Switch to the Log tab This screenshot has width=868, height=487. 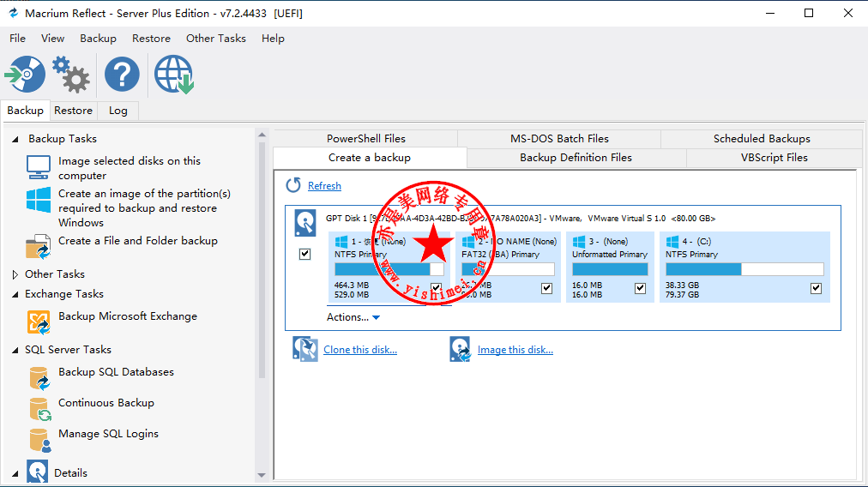point(118,110)
